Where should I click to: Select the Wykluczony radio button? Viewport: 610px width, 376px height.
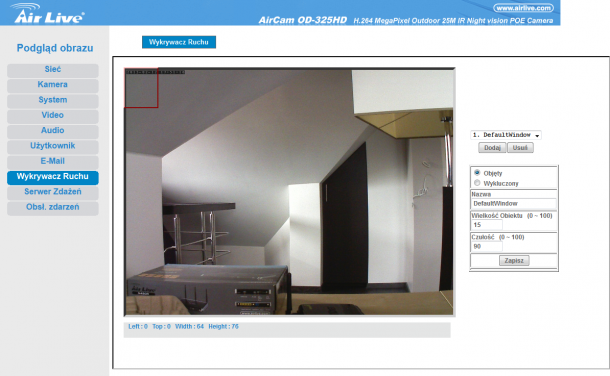tap(477, 183)
